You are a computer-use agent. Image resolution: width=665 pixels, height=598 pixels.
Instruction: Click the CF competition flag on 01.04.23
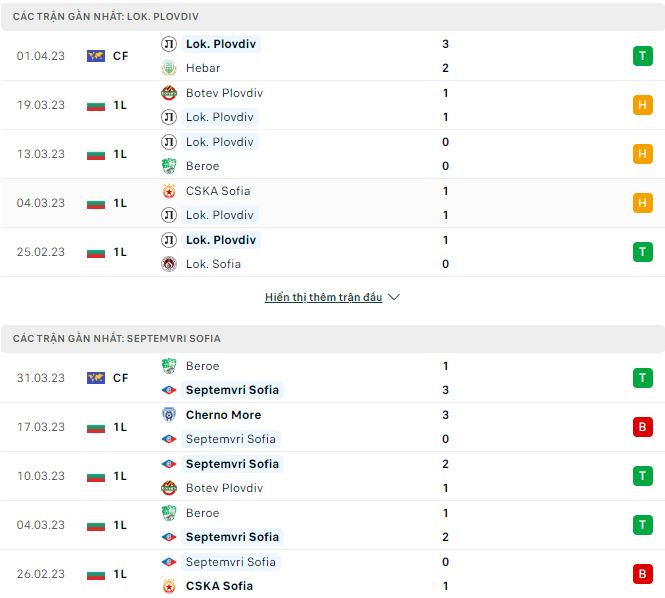coord(96,56)
